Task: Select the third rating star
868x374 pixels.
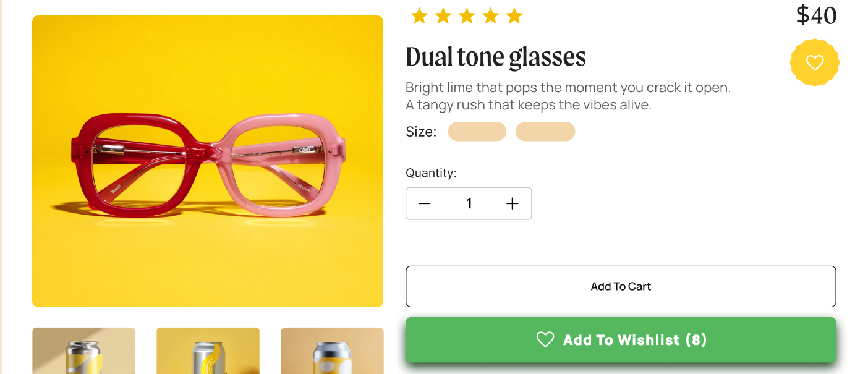Action: click(x=467, y=16)
